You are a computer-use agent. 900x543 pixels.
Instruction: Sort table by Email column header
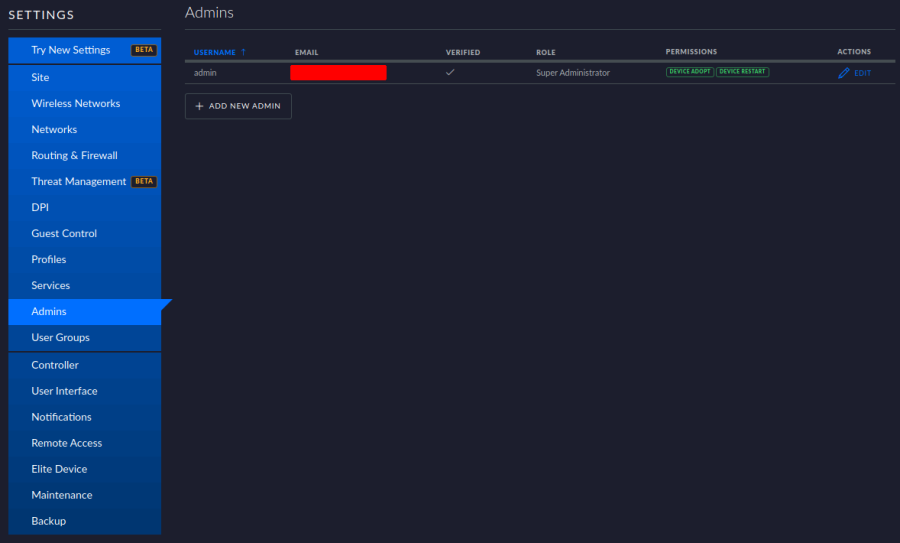point(306,52)
